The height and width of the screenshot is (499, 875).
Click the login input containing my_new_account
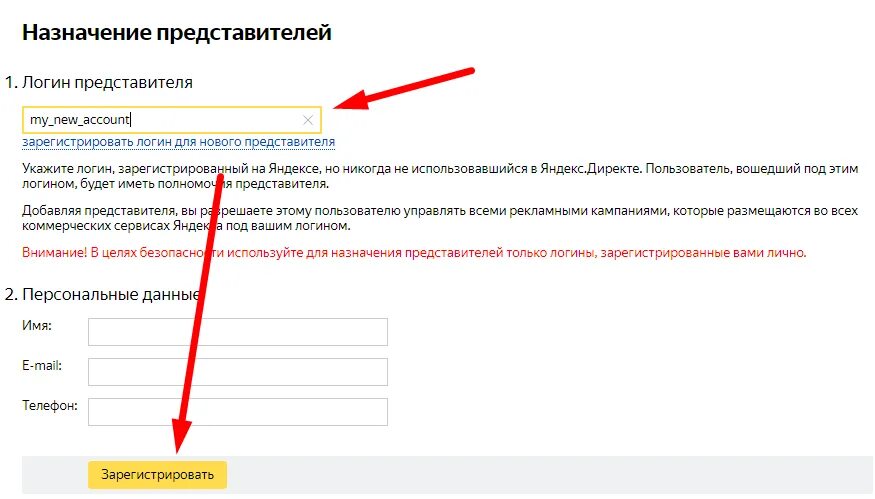(172, 120)
